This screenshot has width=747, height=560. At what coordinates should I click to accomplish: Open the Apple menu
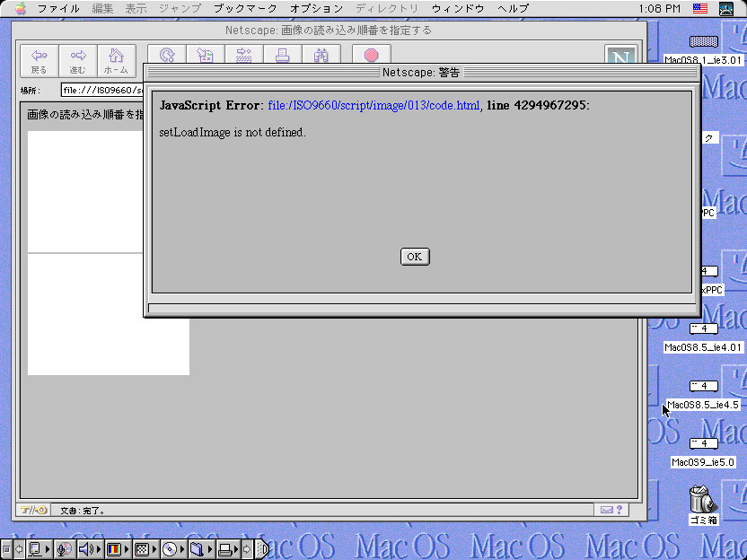pos(21,9)
